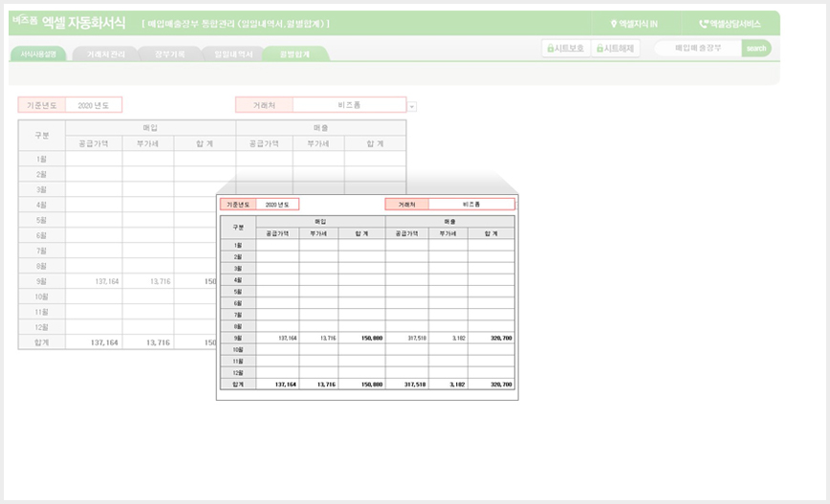The image size is (830, 504).
Task: Click 317,518 in the 9월 row of the zoomed preview
Action: pos(407,338)
